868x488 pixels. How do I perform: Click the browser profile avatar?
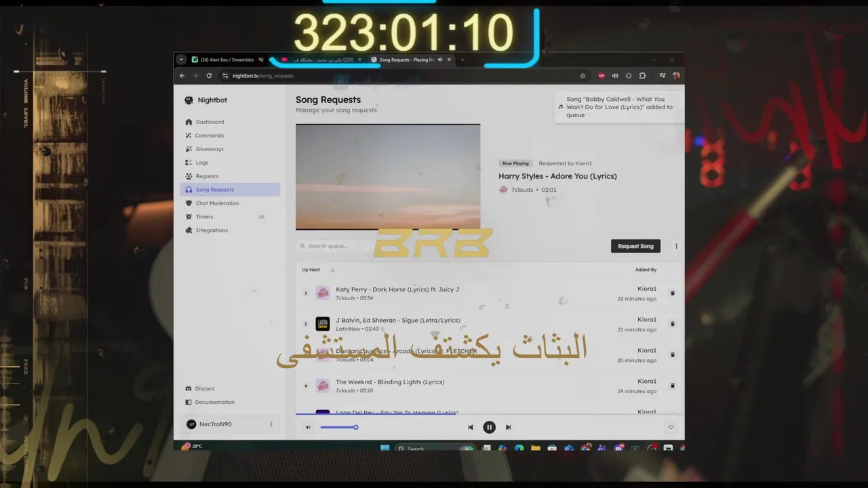(x=675, y=76)
